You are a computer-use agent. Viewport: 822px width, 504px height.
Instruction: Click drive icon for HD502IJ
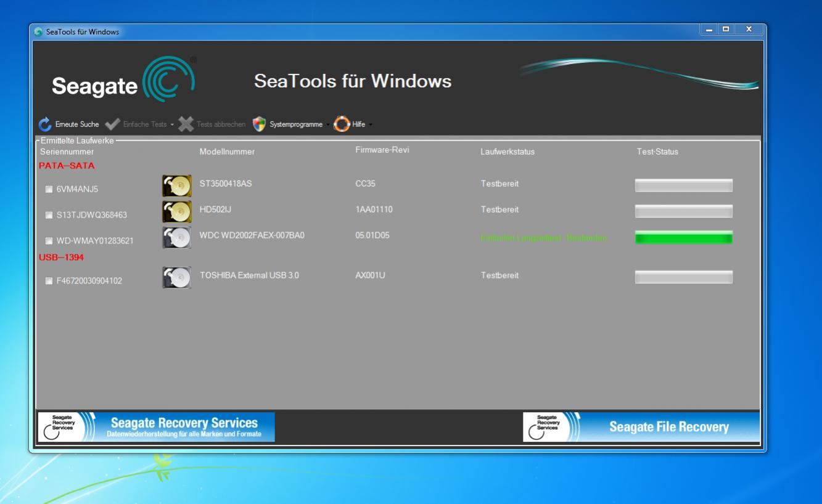[x=177, y=211]
